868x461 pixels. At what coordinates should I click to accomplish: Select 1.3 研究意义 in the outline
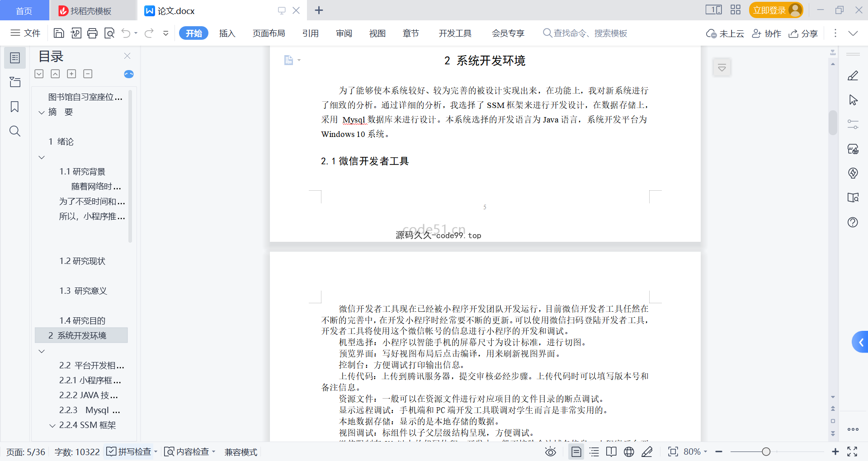click(83, 291)
